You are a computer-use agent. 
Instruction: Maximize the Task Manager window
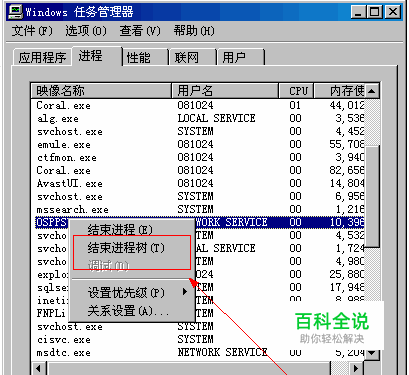[x=374, y=12]
